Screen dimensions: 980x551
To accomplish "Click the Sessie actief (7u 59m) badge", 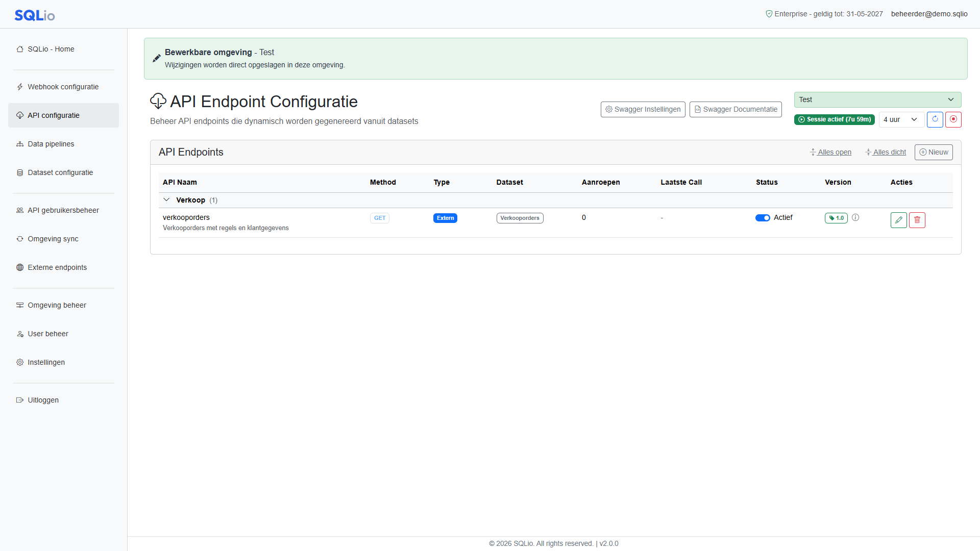I will [x=834, y=119].
